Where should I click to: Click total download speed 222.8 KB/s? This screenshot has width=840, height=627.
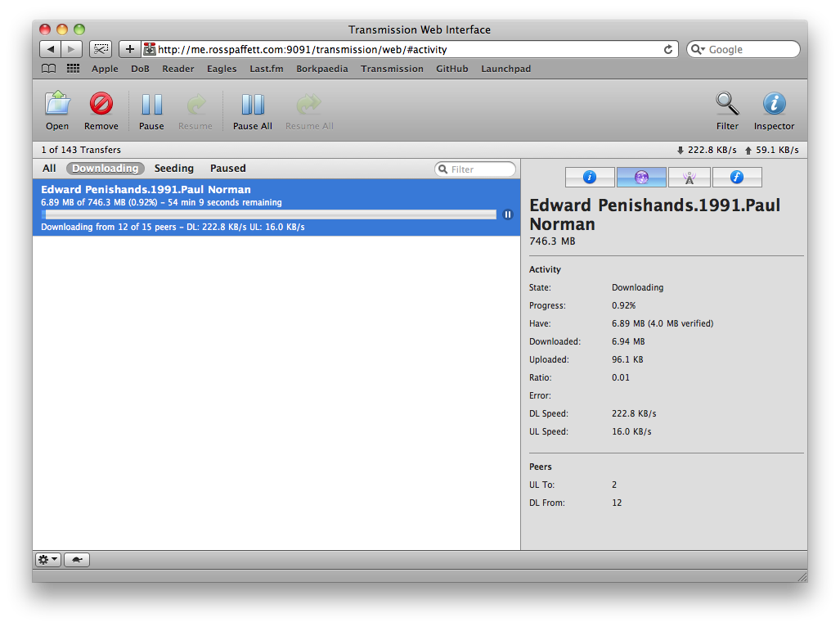click(707, 150)
